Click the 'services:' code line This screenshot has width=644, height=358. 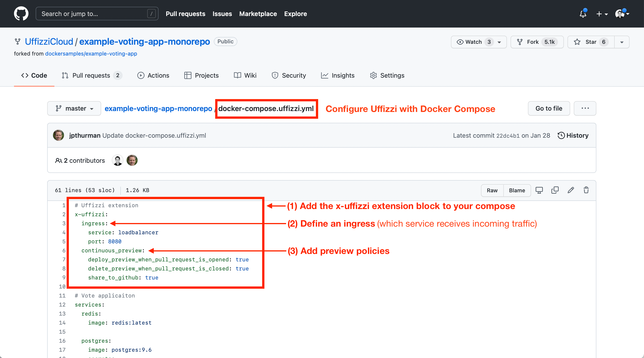click(x=89, y=305)
